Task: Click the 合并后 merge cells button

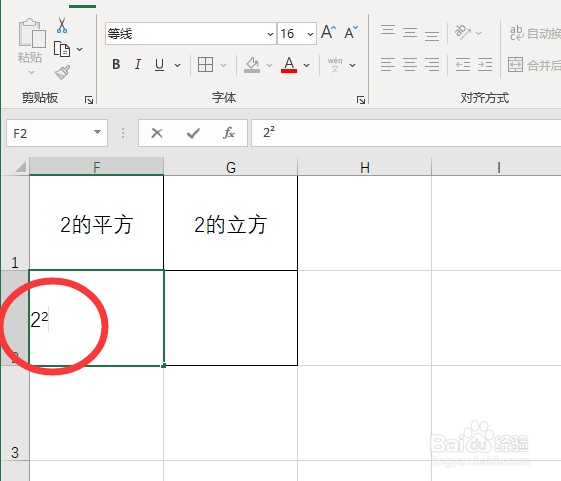Action: (x=534, y=65)
